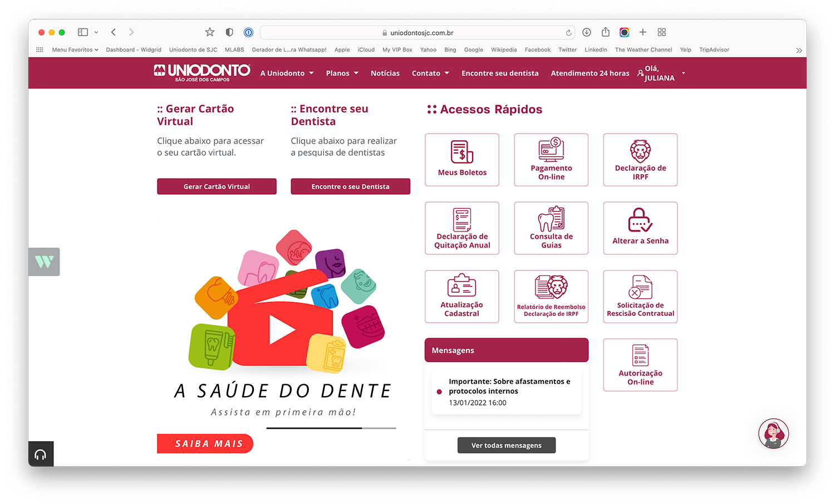Open Declaração de IRPF lion icon

[x=640, y=151]
